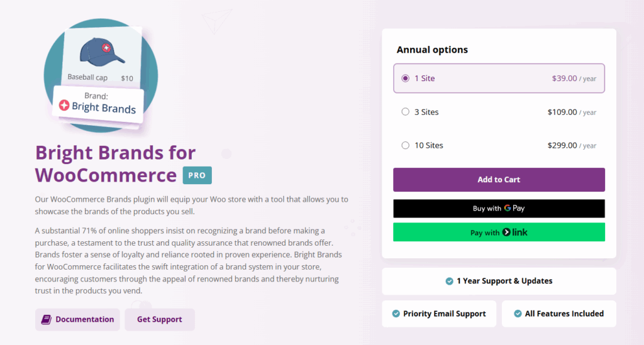
Task: Click the Google G logo on the pay button
Action: click(x=508, y=208)
